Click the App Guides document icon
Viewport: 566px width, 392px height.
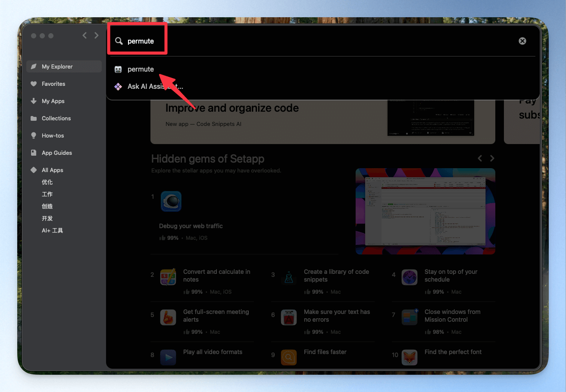[x=34, y=153]
